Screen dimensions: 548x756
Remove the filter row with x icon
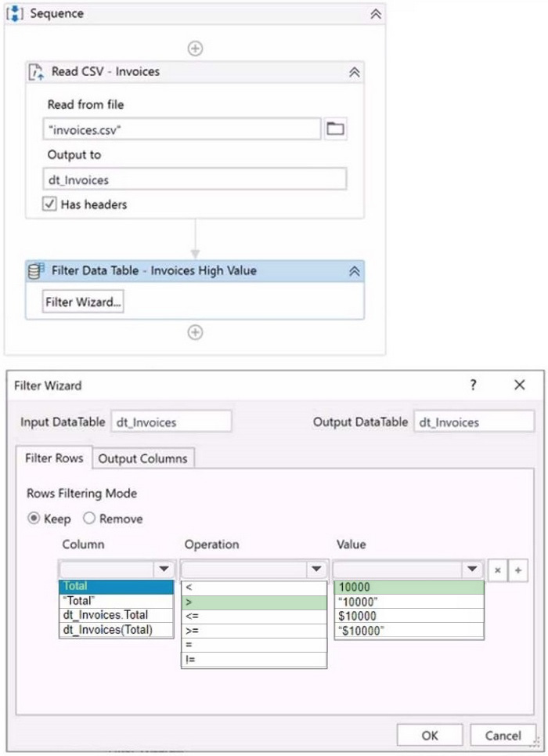click(x=497, y=570)
